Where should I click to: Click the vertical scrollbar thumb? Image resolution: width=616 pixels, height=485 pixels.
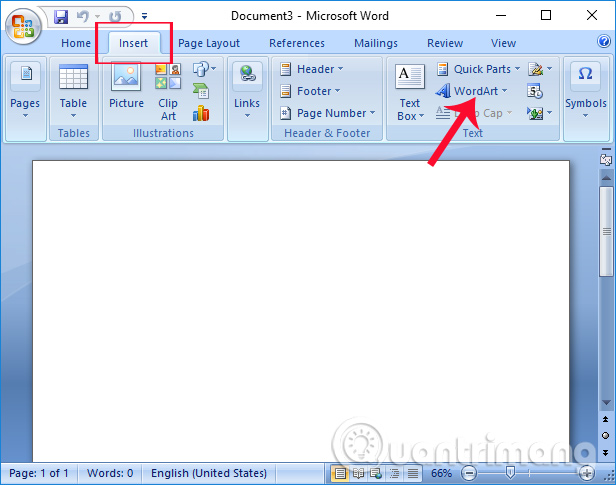point(607,232)
